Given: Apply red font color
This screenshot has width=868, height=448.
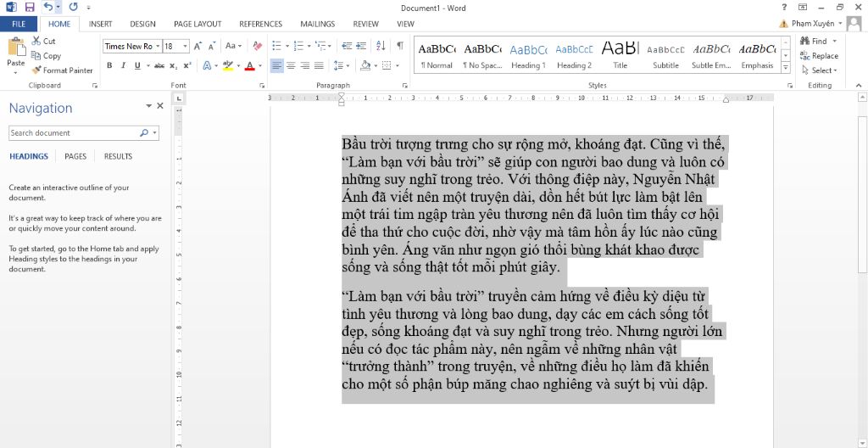Looking at the screenshot, I should coord(250,65).
